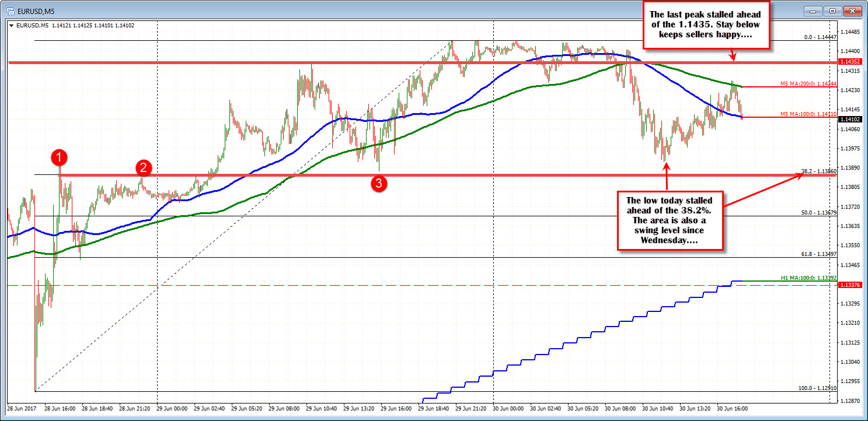Click the 1.13890 price axis label
868x421 pixels.
coord(849,168)
